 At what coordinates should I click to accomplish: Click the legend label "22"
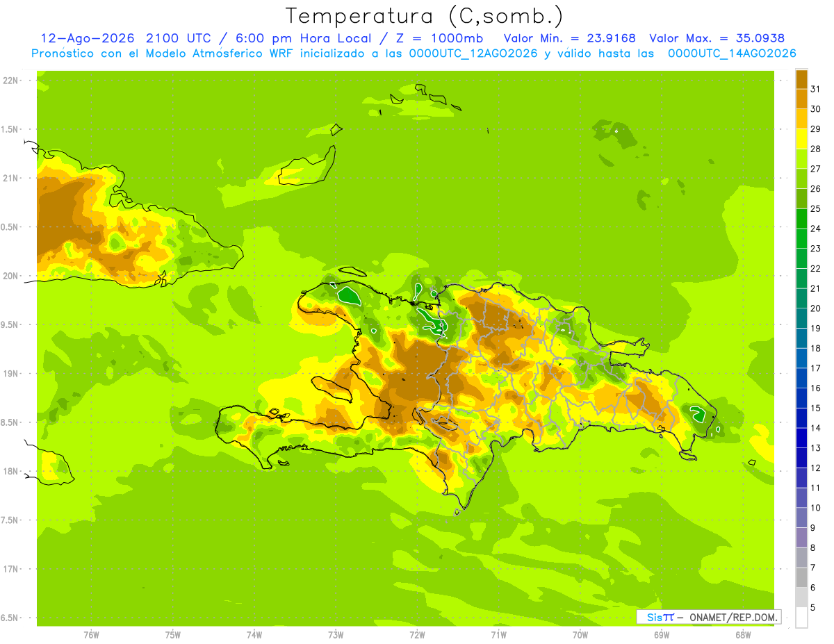pyautogui.click(x=816, y=268)
